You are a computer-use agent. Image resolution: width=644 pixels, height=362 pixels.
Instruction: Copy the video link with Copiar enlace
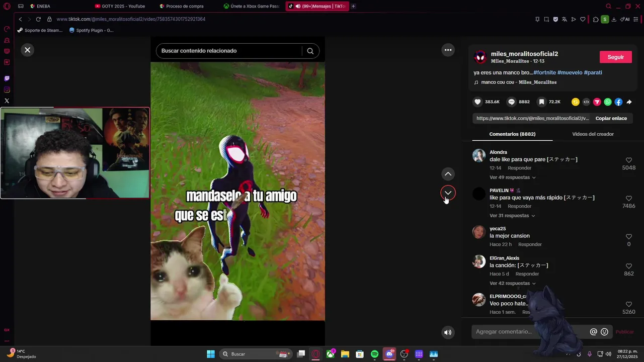coord(611,118)
